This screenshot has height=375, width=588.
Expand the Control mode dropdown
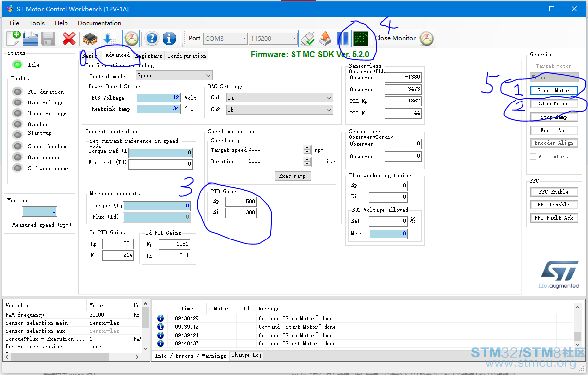coord(174,75)
